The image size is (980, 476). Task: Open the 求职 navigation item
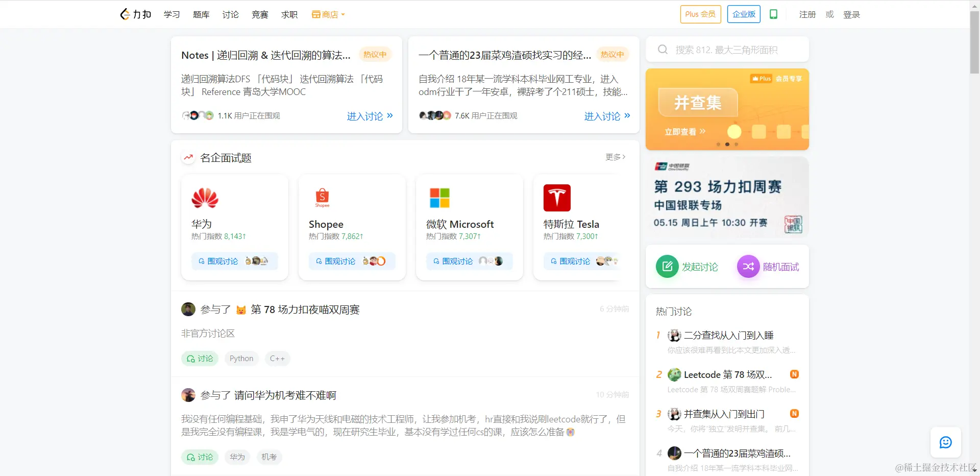(x=289, y=14)
